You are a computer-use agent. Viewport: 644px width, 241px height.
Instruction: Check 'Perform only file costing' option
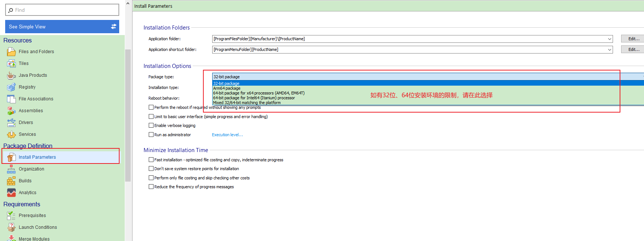[x=151, y=178]
